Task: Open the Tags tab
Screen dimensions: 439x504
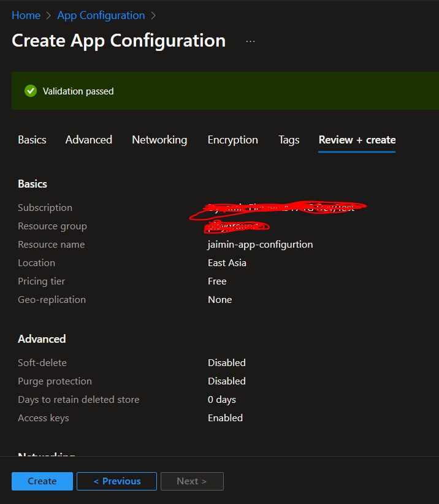Action: click(289, 140)
